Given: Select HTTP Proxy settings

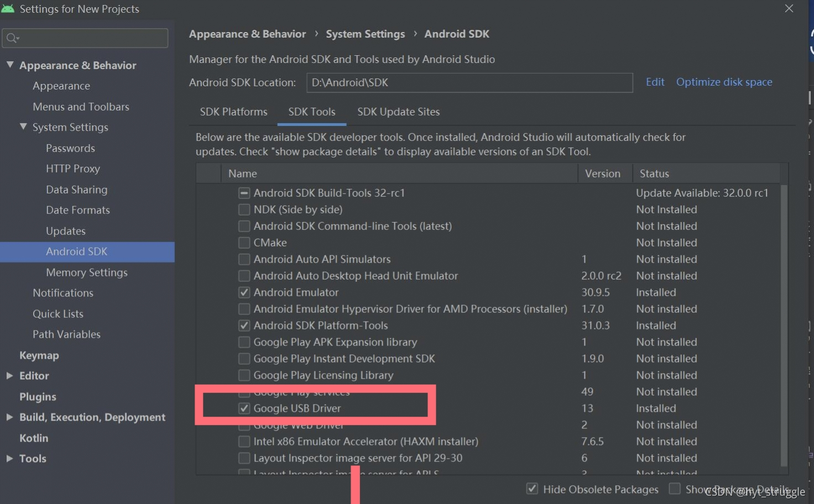Looking at the screenshot, I should click(x=73, y=169).
